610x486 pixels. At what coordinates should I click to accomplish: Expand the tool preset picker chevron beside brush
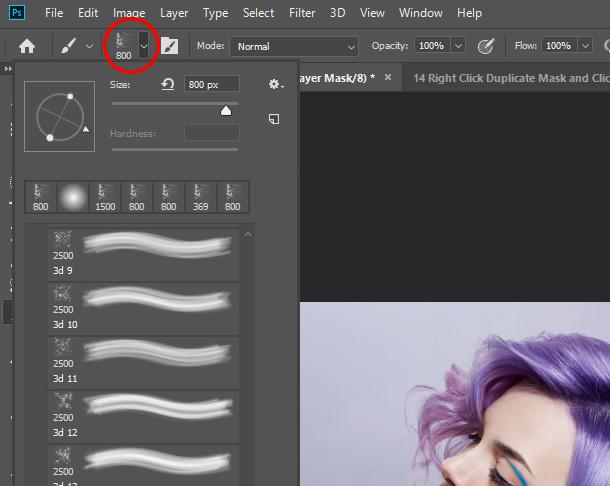pos(89,46)
